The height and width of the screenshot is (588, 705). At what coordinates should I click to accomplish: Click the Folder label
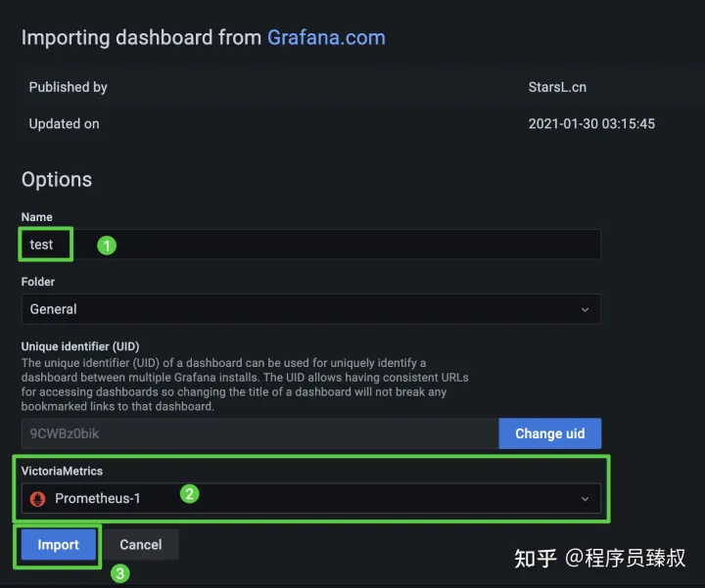click(38, 282)
